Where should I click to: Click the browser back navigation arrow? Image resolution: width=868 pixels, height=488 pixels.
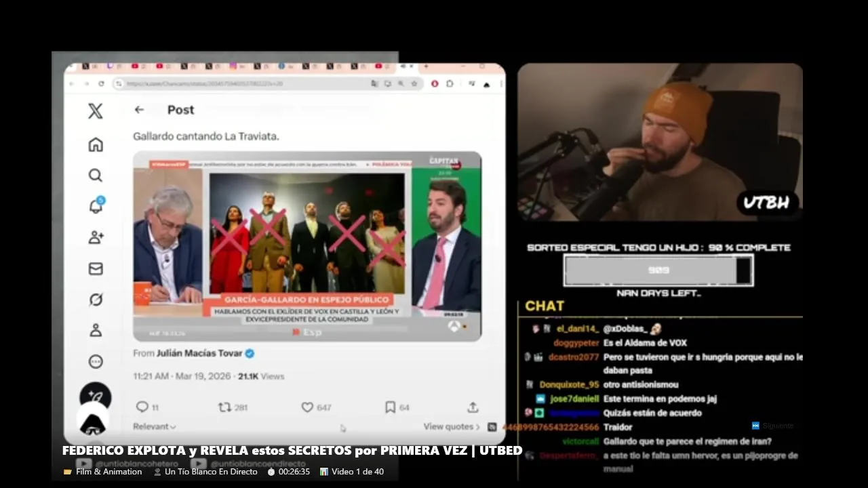tap(71, 83)
